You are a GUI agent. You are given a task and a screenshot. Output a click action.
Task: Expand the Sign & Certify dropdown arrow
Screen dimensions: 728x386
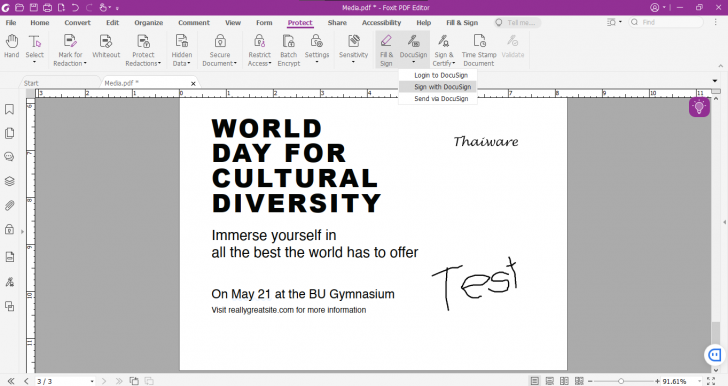pos(454,63)
